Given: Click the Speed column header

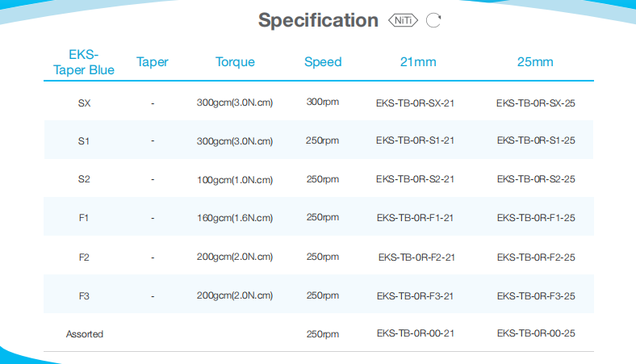Looking at the screenshot, I should [323, 62].
